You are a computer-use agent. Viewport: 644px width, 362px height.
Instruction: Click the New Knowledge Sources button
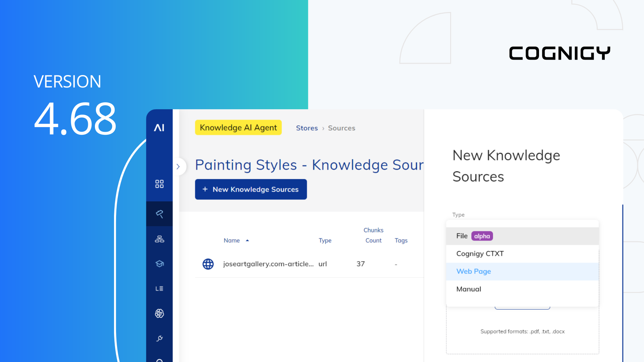click(251, 189)
